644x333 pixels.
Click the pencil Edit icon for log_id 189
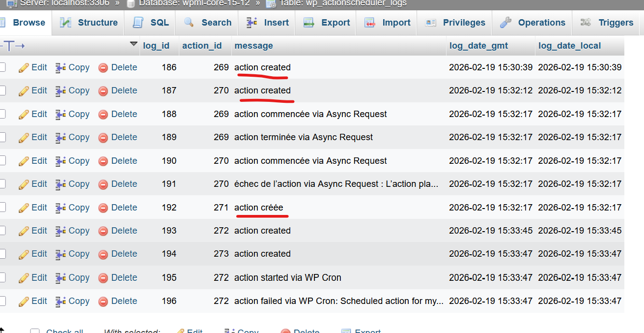(x=24, y=137)
